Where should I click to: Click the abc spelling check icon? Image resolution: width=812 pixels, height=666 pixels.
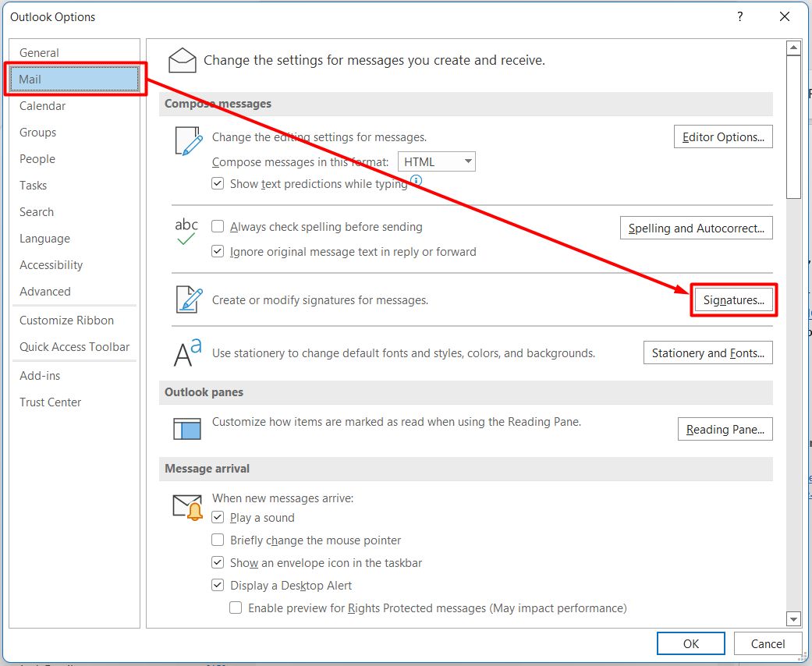click(186, 231)
